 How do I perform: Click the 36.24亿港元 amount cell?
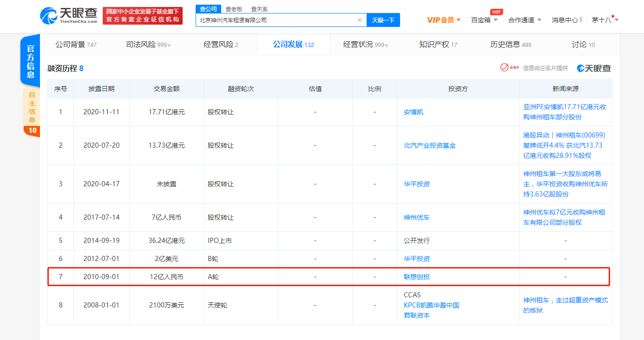click(166, 241)
